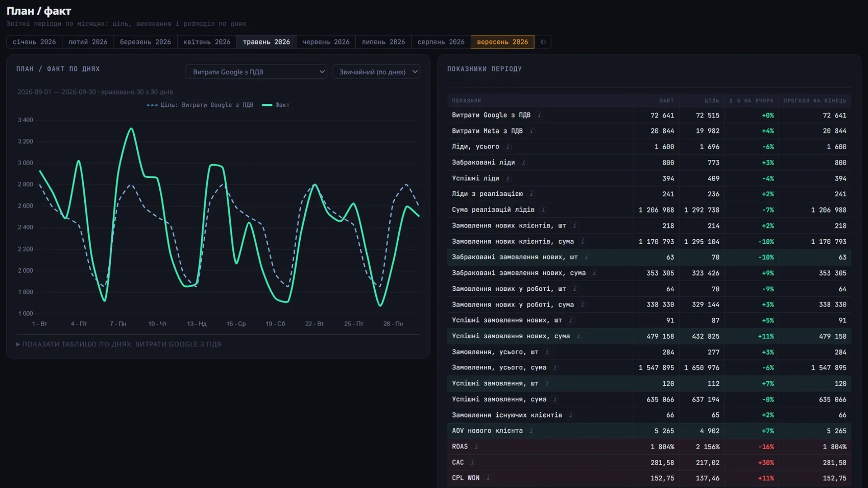This screenshot has height=488, width=868.
Task: Toggle the Ціль: Витрати Google з ПДВ legend series
Action: (x=200, y=105)
